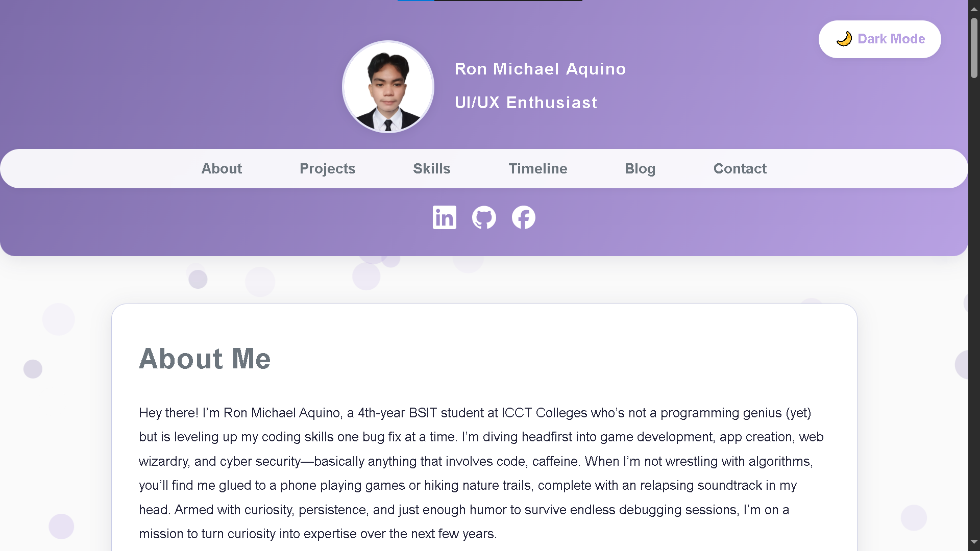Image resolution: width=980 pixels, height=551 pixels.
Task: Visit the Facebook profile icon
Action: coord(523,217)
